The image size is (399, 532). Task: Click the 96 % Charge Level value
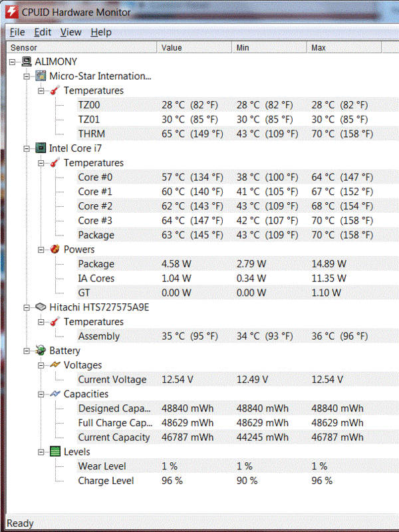click(x=172, y=481)
